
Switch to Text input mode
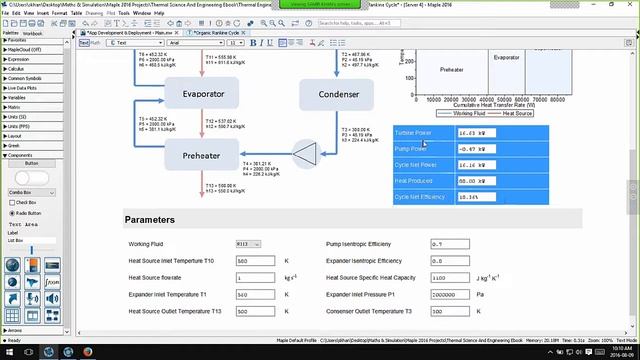point(84,43)
